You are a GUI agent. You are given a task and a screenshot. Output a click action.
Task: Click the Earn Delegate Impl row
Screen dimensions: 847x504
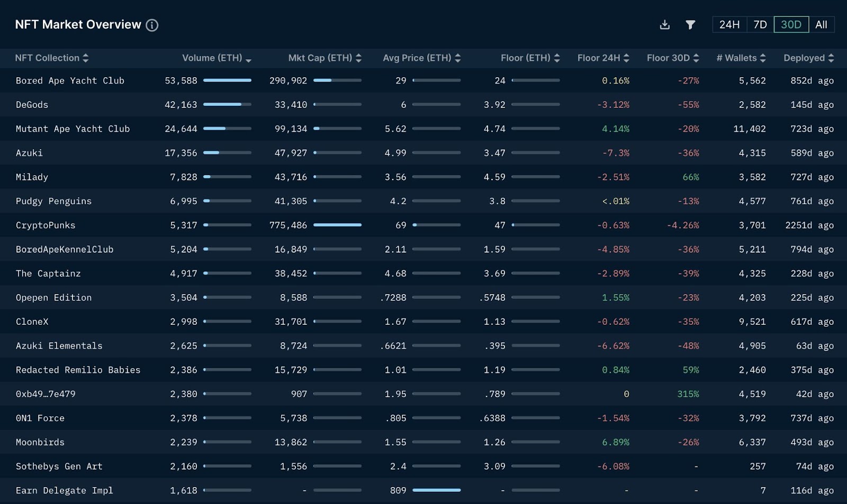coord(424,491)
